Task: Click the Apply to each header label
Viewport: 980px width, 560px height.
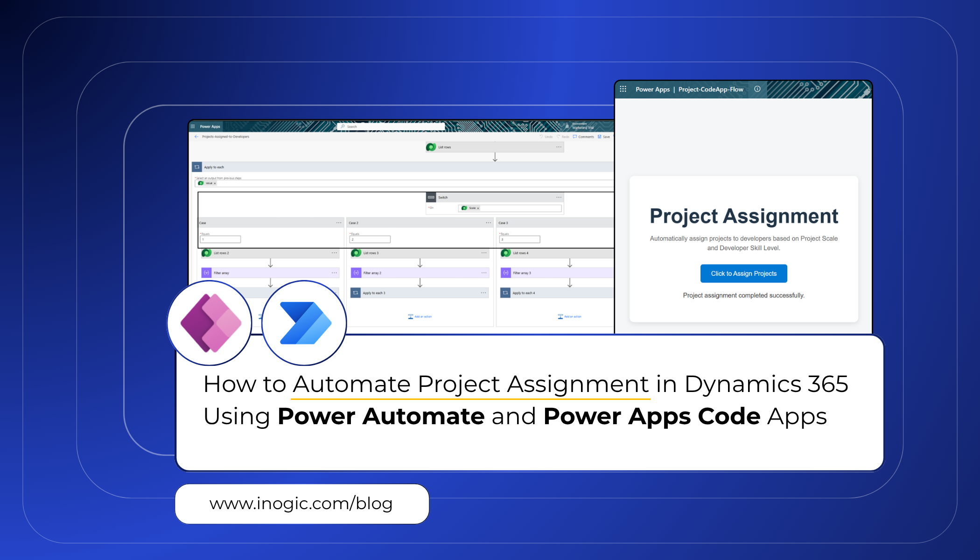Action: point(214,167)
